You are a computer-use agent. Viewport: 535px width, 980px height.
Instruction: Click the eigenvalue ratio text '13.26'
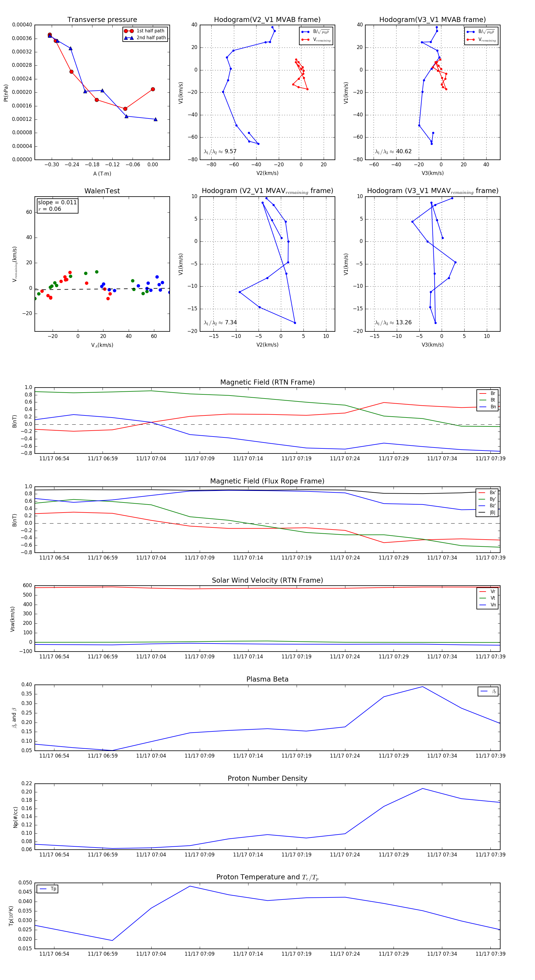404,323
